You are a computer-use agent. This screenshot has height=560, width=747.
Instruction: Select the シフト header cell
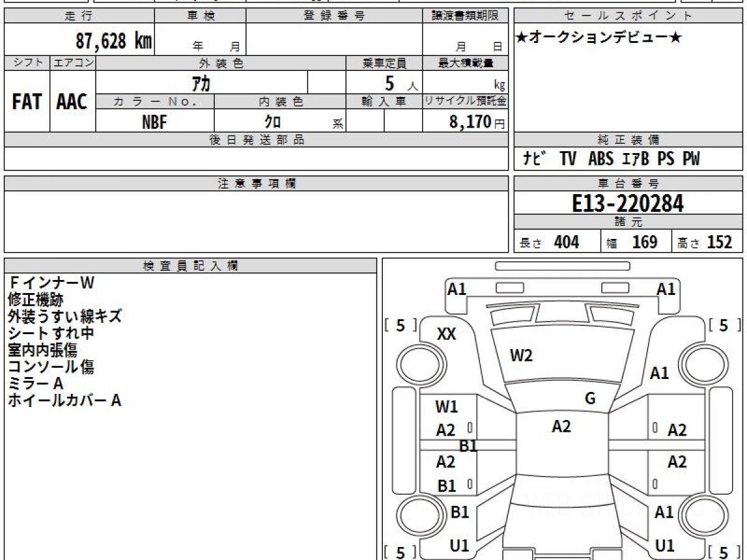(x=27, y=63)
